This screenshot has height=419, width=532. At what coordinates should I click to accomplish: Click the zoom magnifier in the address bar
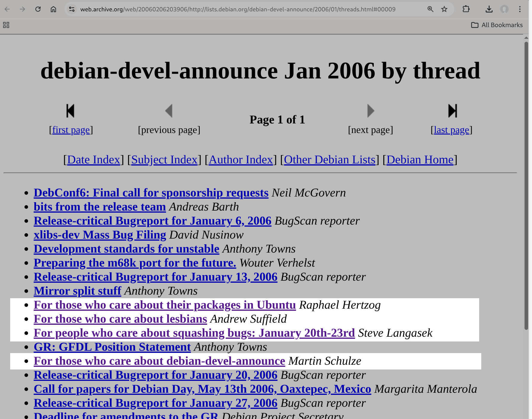(430, 9)
